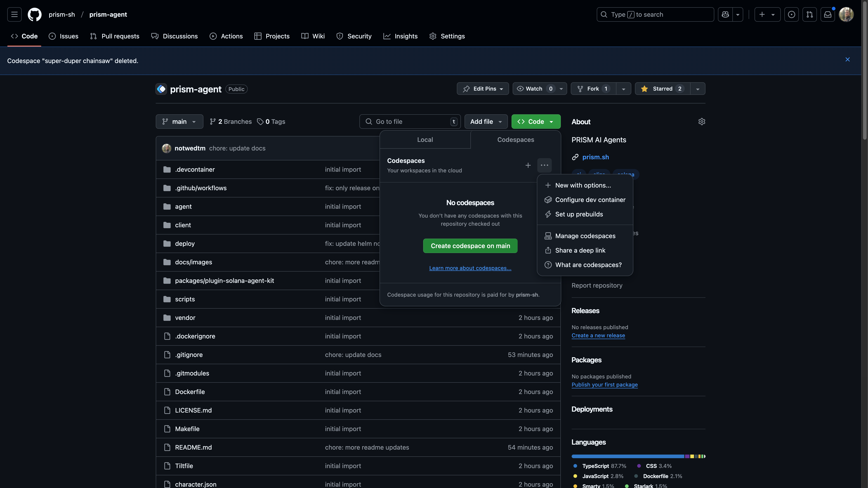The width and height of the screenshot is (868, 488).
Task: Click the vendor folder icon
Action: click(x=167, y=318)
